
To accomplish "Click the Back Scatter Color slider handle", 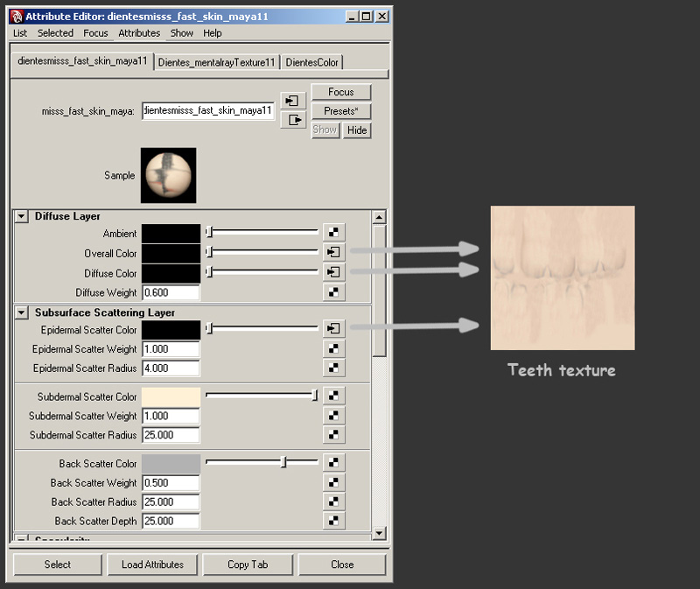I will (x=283, y=463).
